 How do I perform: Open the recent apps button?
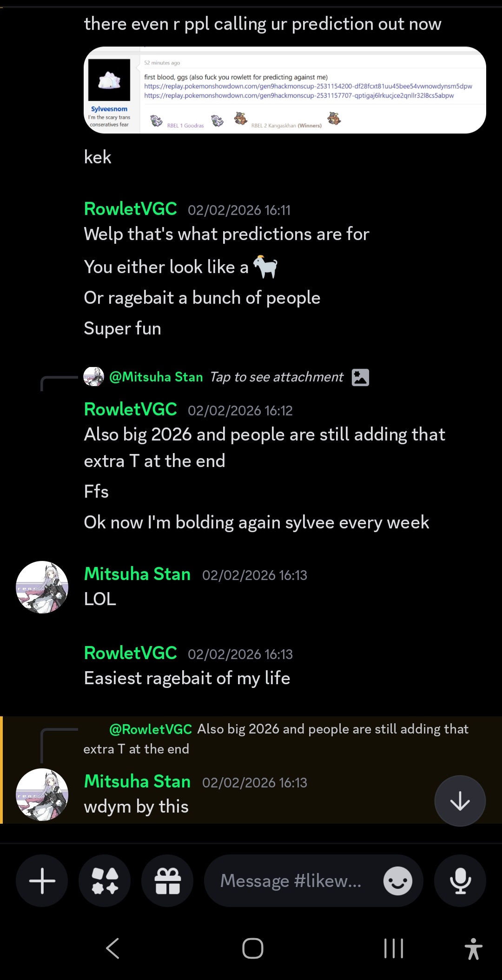point(393,948)
